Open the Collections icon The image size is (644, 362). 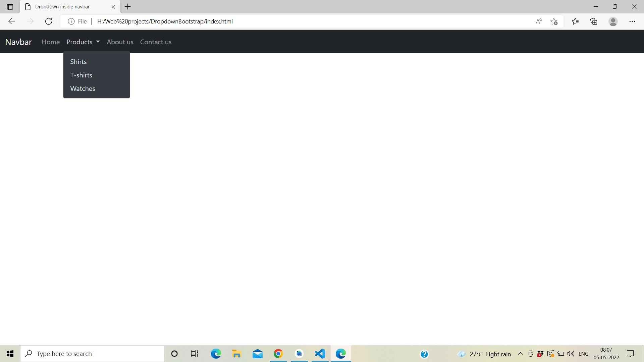pos(594,21)
